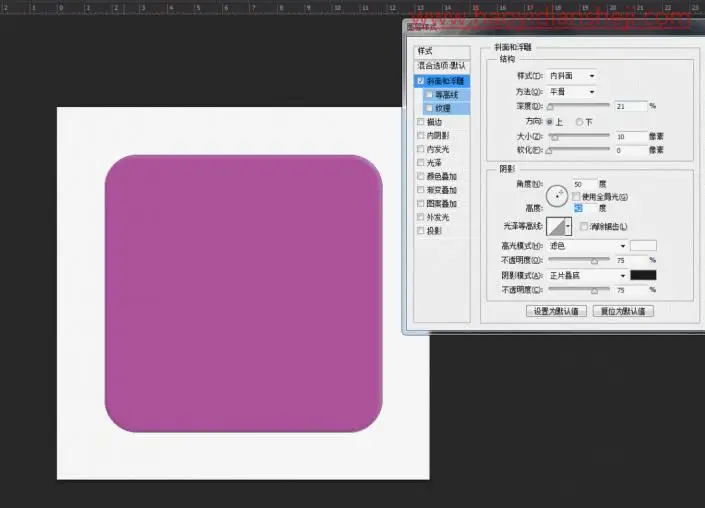Click the highlight opacity field showing 75
Image resolution: width=705 pixels, height=508 pixels.
coord(631,260)
